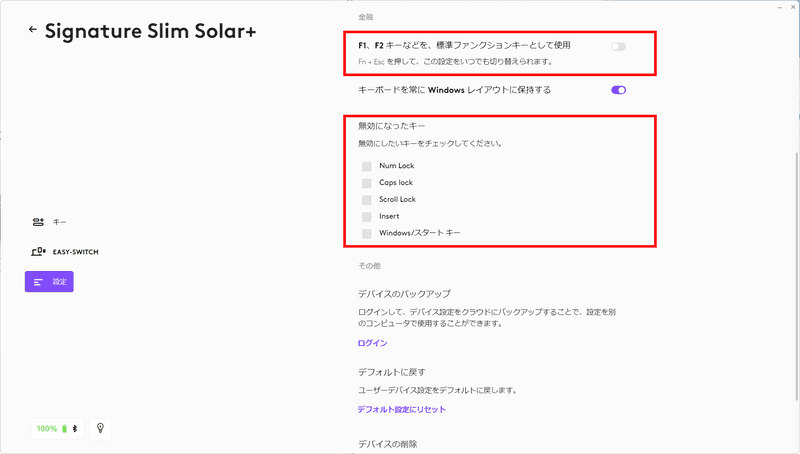
Task: Click the デフォルト設定にリセット link
Action: coord(401,409)
